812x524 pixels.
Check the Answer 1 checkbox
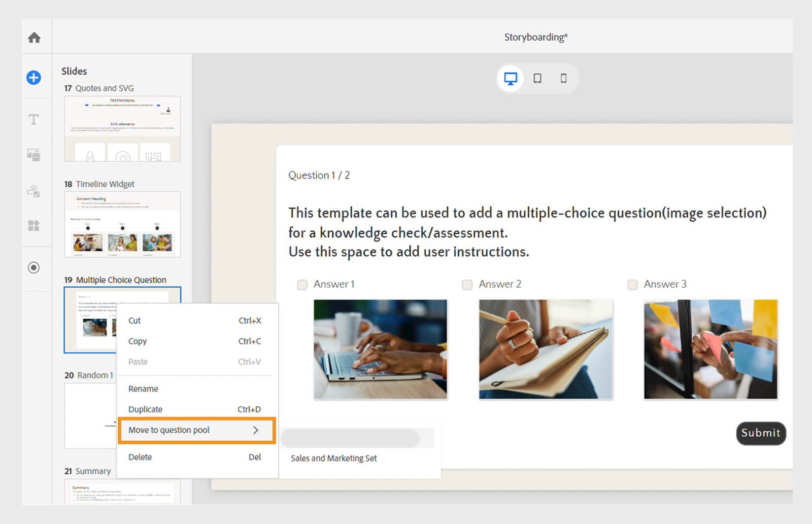click(302, 285)
